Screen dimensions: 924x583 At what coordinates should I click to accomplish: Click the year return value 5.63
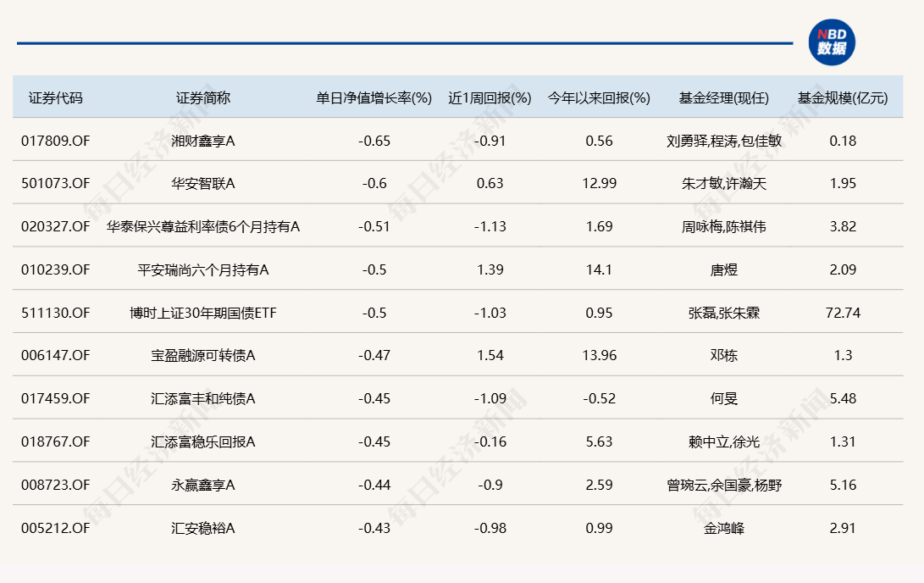599,441
